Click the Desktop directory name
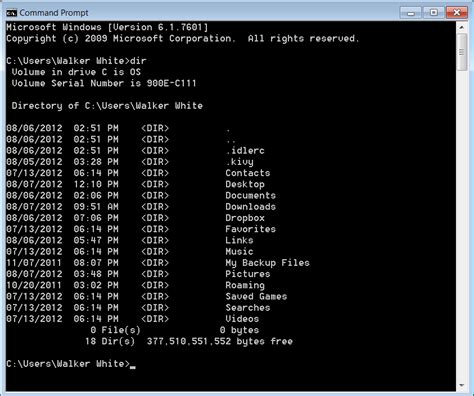Image resolution: width=474 pixels, height=396 pixels. coord(245,184)
